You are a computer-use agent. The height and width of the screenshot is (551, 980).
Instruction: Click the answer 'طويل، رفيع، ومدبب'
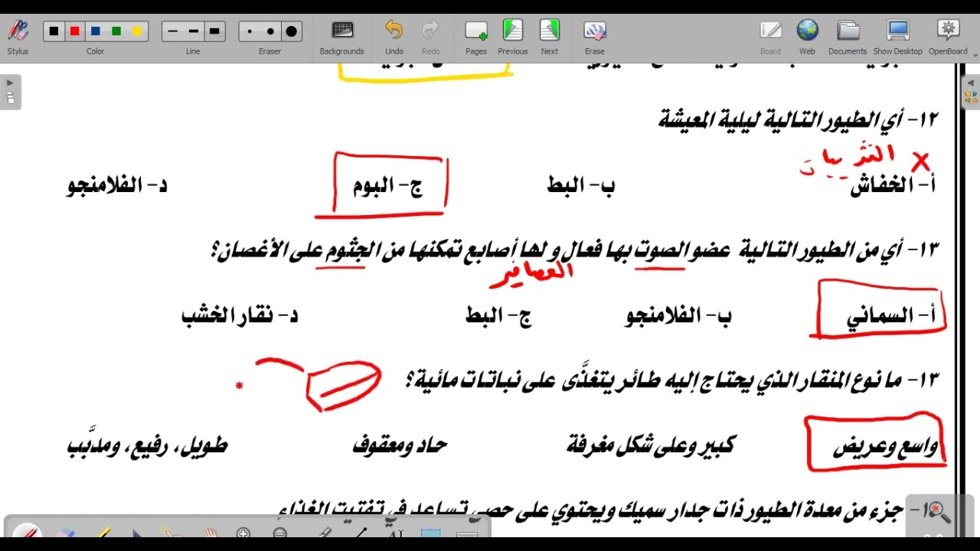[147, 444]
